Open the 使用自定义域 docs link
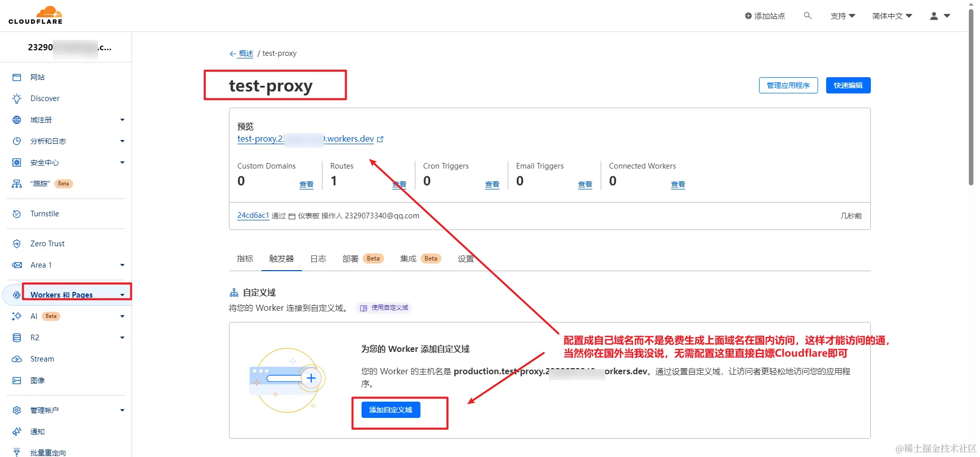This screenshot has width=980, height=457. click(x=384, y=308)
